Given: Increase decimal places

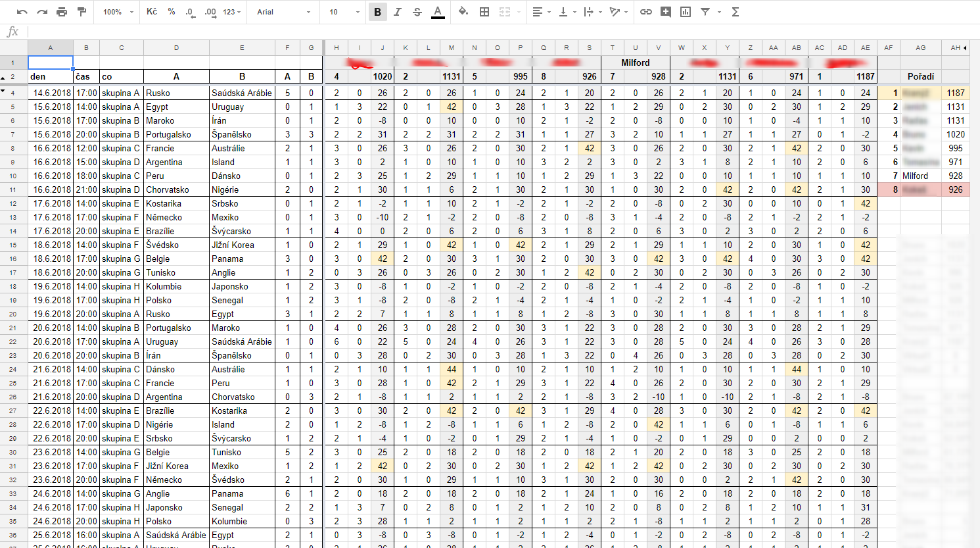Looking at the screenshot, I should 210,12.
